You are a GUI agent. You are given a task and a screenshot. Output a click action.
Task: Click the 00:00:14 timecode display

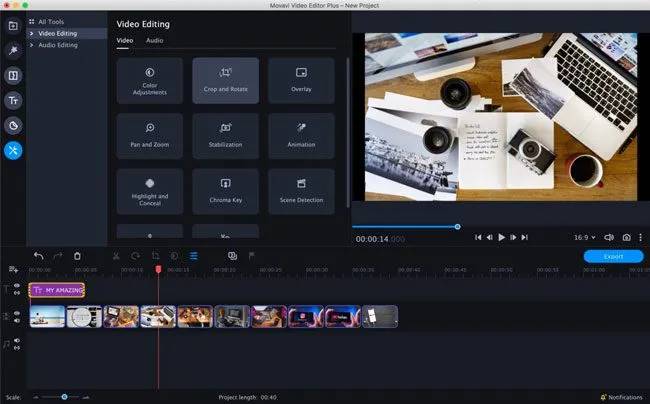tap(380, 239)
